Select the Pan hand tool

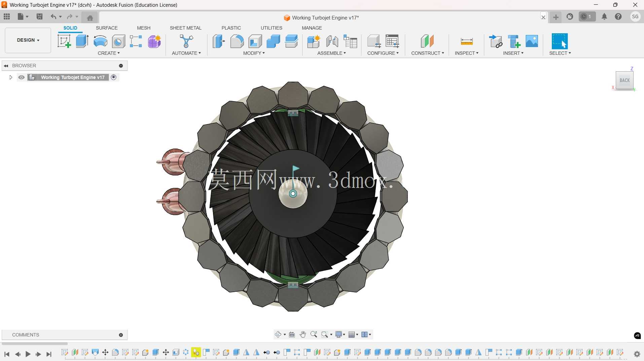tap(303, 334)
